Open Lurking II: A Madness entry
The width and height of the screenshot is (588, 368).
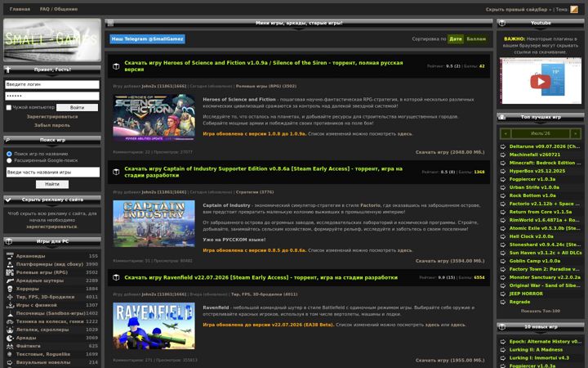[x=537, y=350]
